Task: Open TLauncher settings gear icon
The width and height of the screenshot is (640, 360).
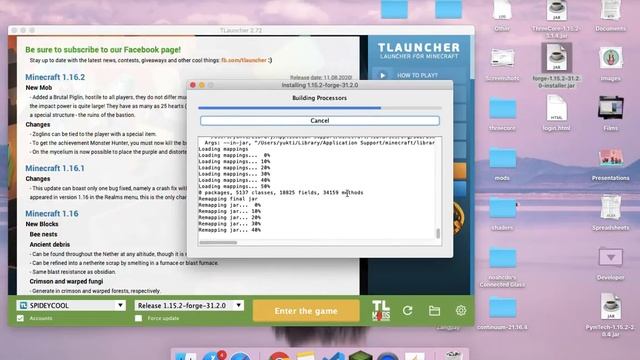Action: point(461,311)
